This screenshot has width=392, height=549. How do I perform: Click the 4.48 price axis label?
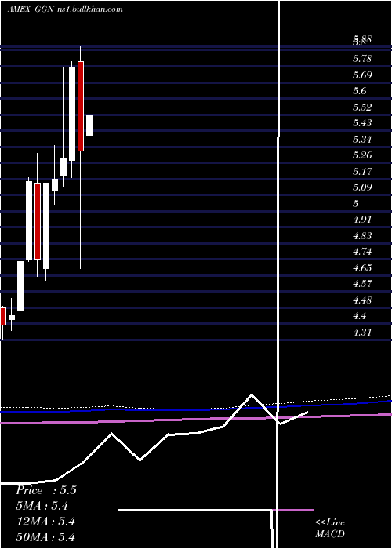coord(362,300)
